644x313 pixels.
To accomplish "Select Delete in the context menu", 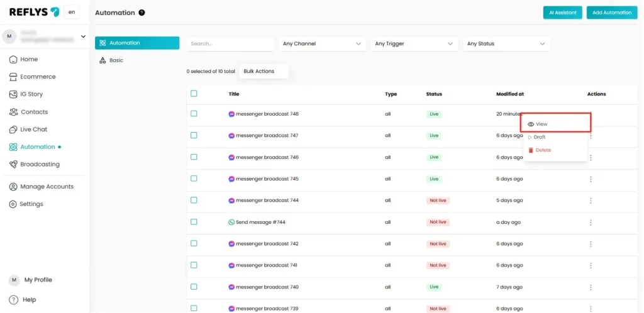I will tap(555, 150).
